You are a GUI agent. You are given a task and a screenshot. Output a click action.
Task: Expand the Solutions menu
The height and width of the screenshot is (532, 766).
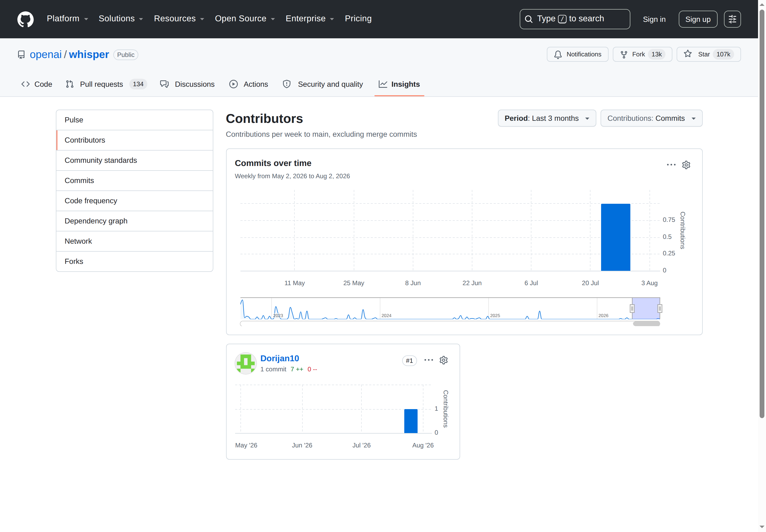tap(121, 19)
